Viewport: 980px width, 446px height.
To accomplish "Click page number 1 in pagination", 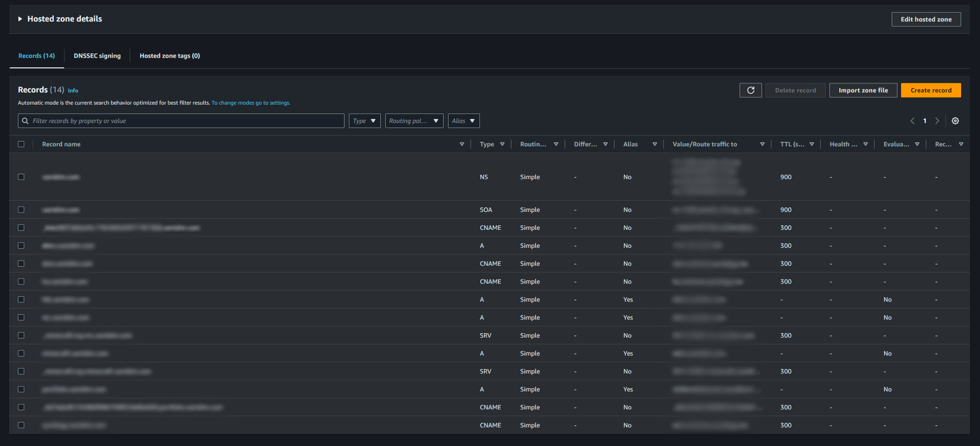I will 924,121.
